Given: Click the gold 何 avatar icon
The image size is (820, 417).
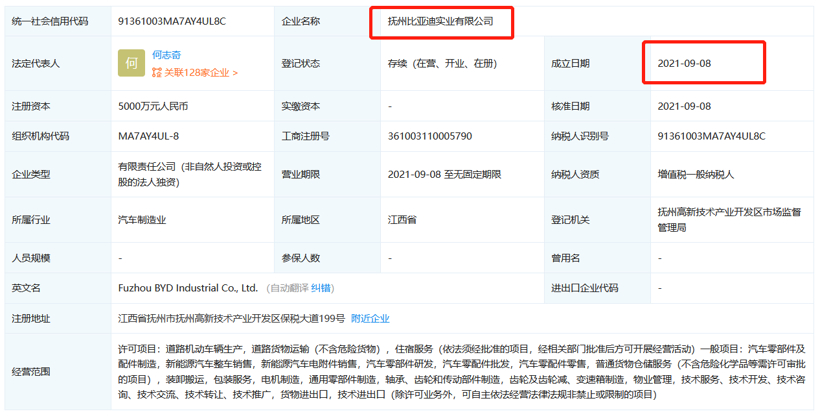Looking at the screenshot, I should (132, 64).
